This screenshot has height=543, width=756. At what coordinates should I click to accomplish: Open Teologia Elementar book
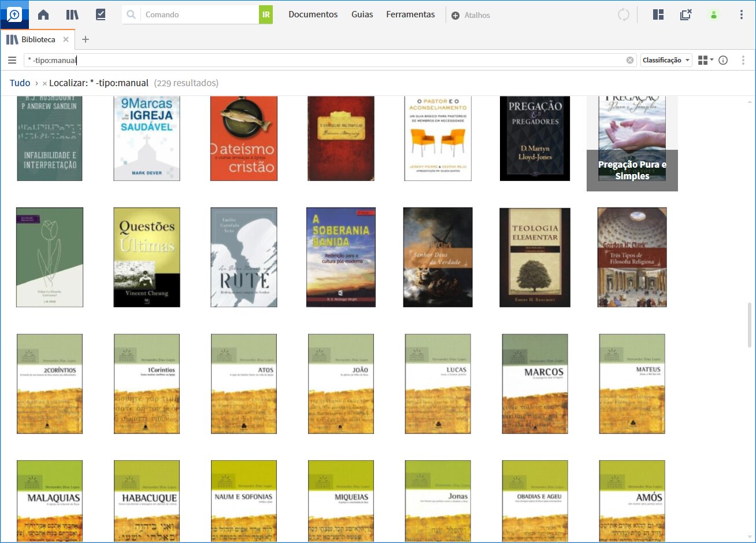click(535, 257)
